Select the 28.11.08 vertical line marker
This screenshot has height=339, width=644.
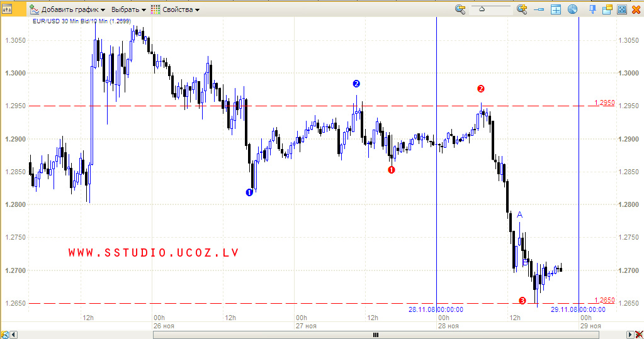coord(436,309)
